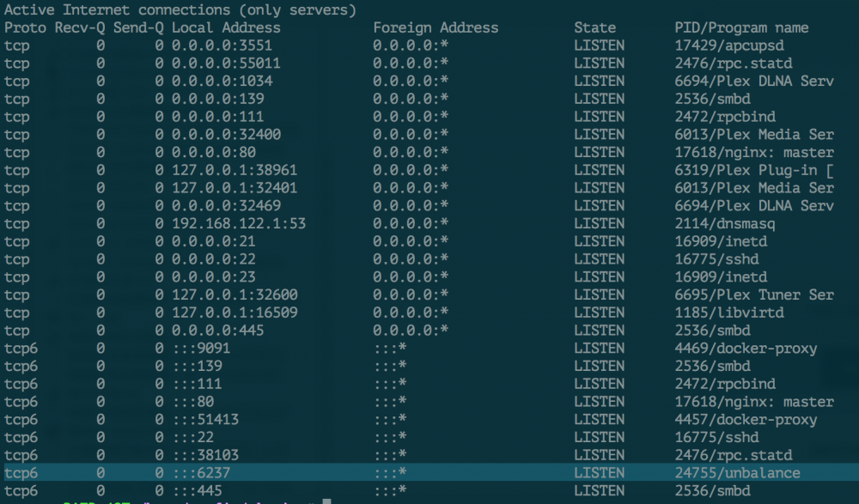859x504 pixels.
Task: Click the Recv-Q column header
Action: pyautogui.click(x=80, y=28)
